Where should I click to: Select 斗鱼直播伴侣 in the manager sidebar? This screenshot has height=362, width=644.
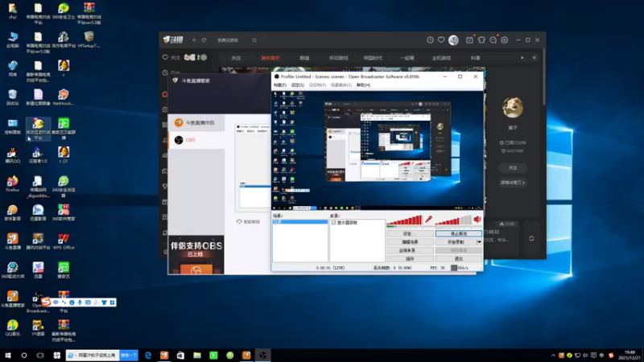coord(196,123)
